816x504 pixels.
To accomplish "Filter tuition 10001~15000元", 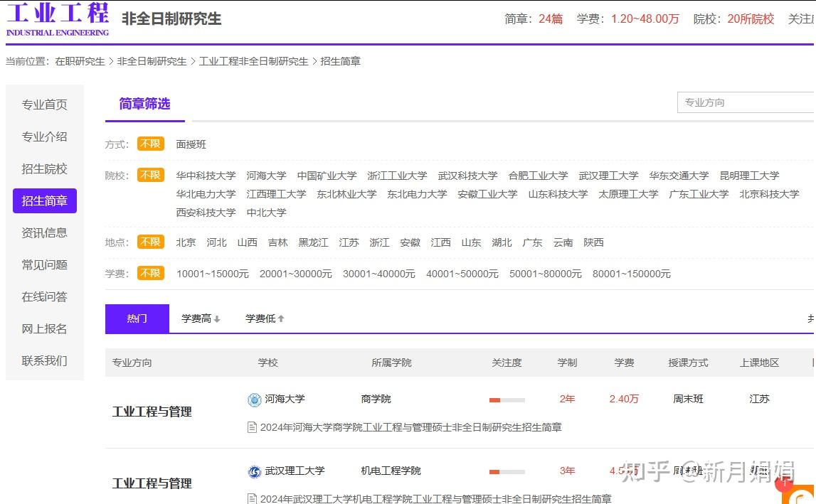I will [212, 274].
